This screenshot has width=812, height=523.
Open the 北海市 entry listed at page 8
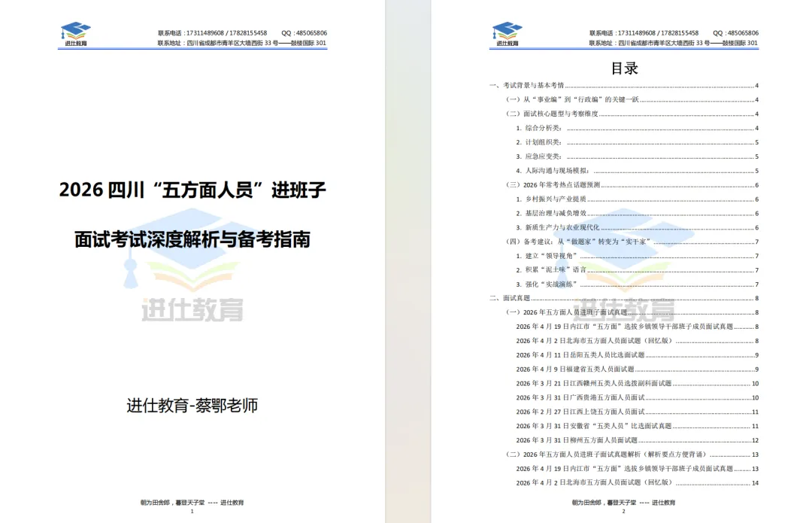click(637, 341)
